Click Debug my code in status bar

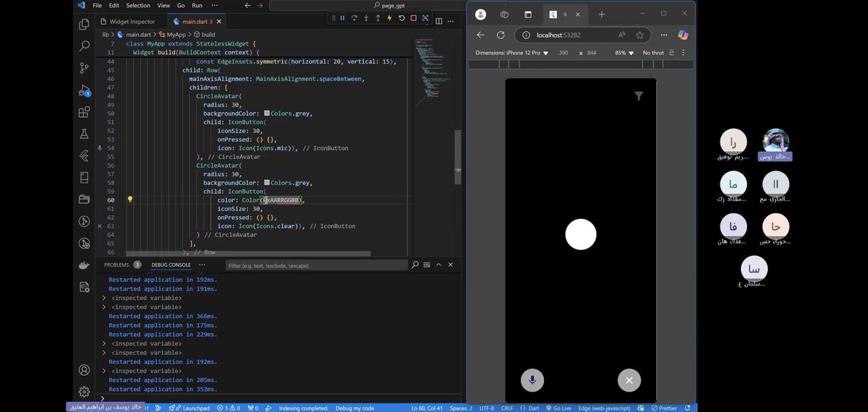(355, 408)
